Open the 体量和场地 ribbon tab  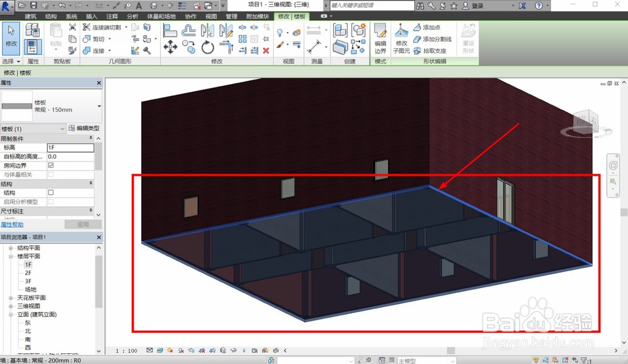pyautogui.click(x=161, y=16)
